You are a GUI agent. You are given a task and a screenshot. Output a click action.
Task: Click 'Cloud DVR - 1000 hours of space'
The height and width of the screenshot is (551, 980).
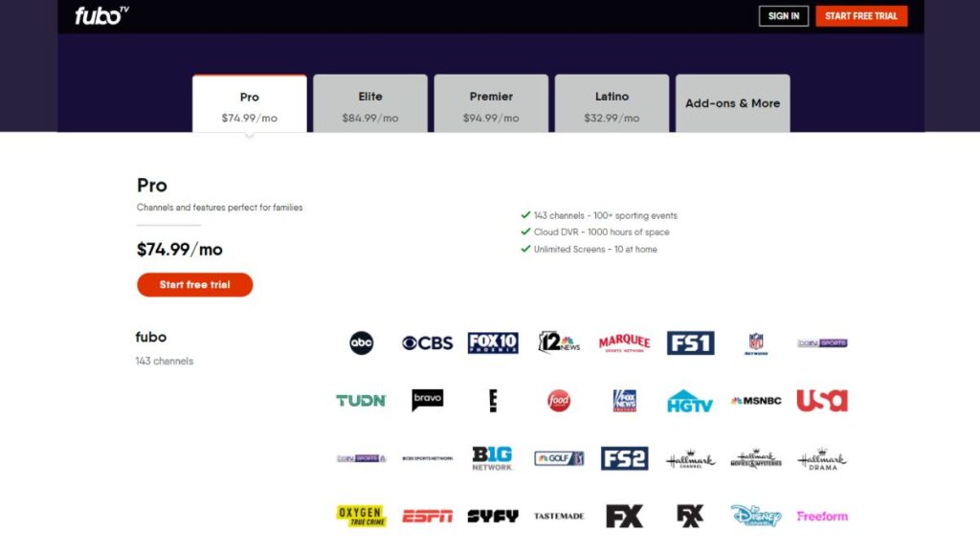click(x=601, y=231)
